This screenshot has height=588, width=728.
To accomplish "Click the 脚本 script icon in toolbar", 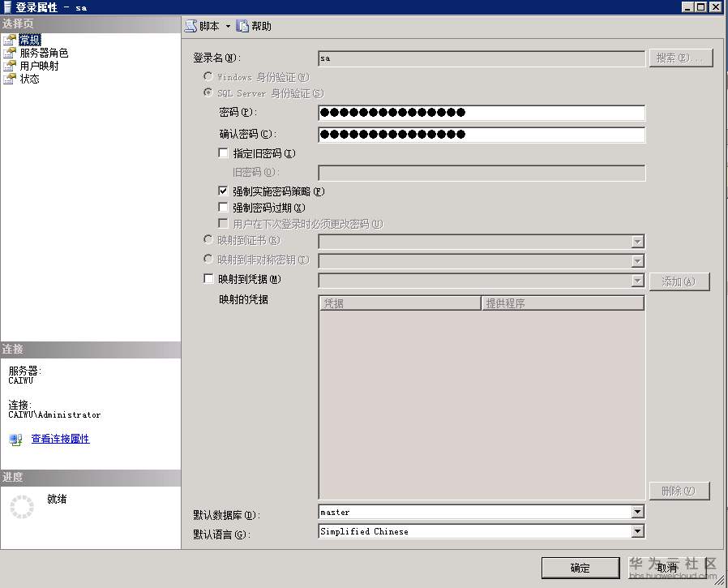I will [191, 26].
